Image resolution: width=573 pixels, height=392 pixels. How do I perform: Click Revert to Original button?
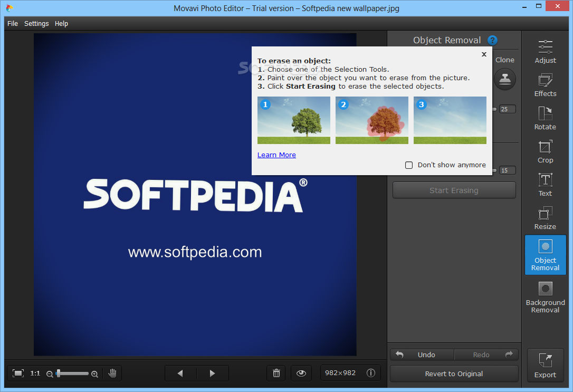454,374
